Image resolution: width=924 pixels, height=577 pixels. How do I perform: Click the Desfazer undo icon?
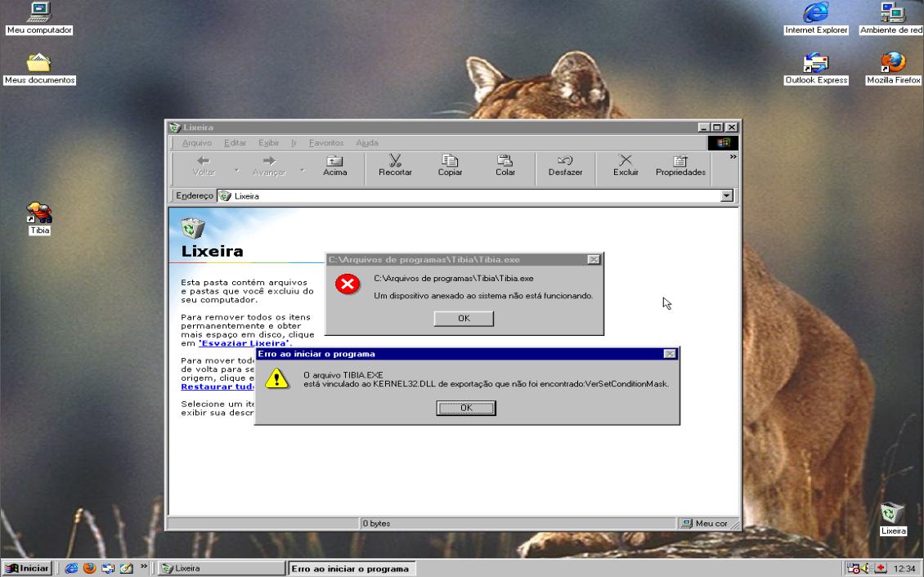click(565, 162)
